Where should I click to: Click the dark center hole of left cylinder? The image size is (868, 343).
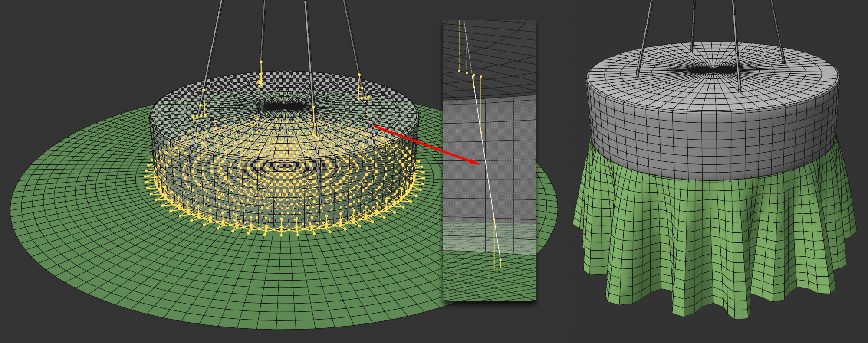point(284,107)
